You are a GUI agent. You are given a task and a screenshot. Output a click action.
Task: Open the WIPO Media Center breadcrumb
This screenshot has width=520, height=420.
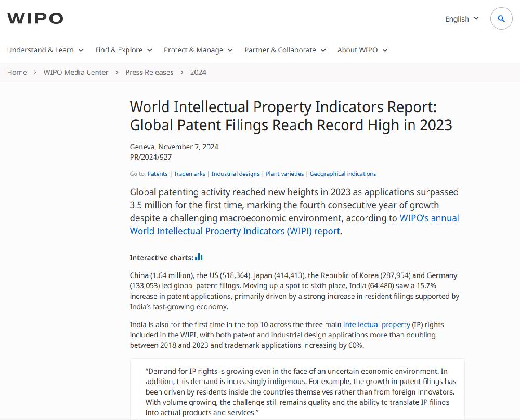click(75, 72)
